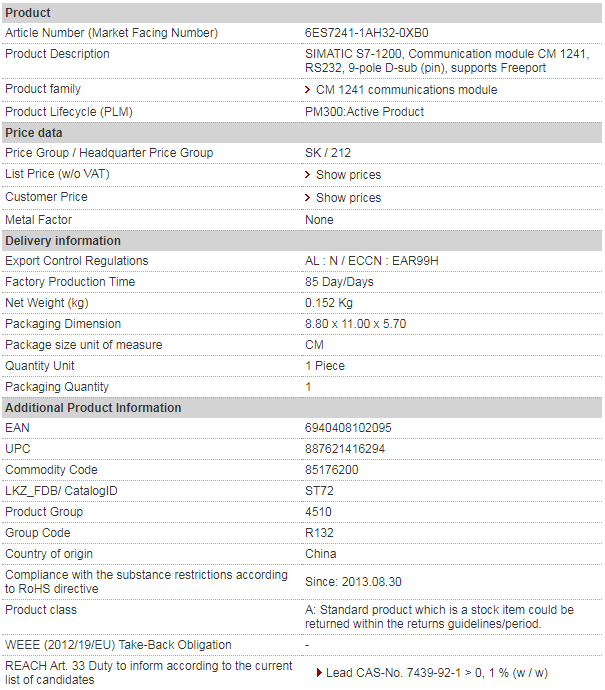
Task: Expand the Lead CAS-No. red triangle
Action: point(319,672)
